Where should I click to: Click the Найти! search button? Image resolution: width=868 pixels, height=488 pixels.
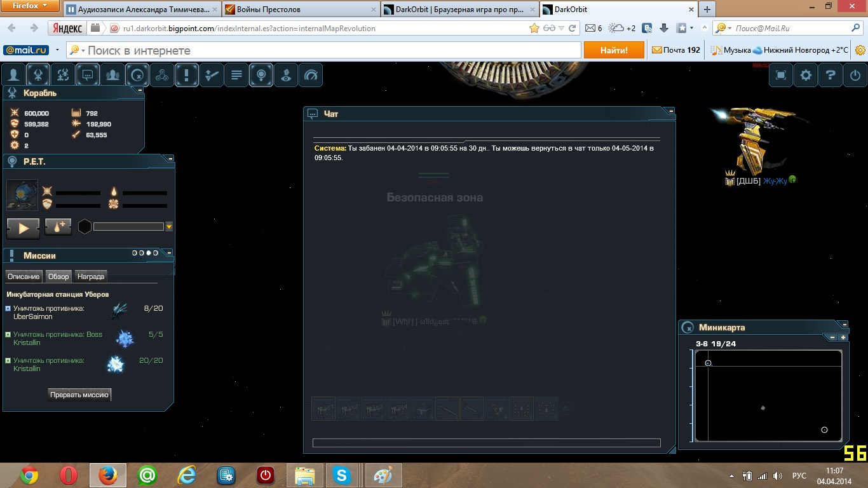pyautogui.click(x=614, y=50)
